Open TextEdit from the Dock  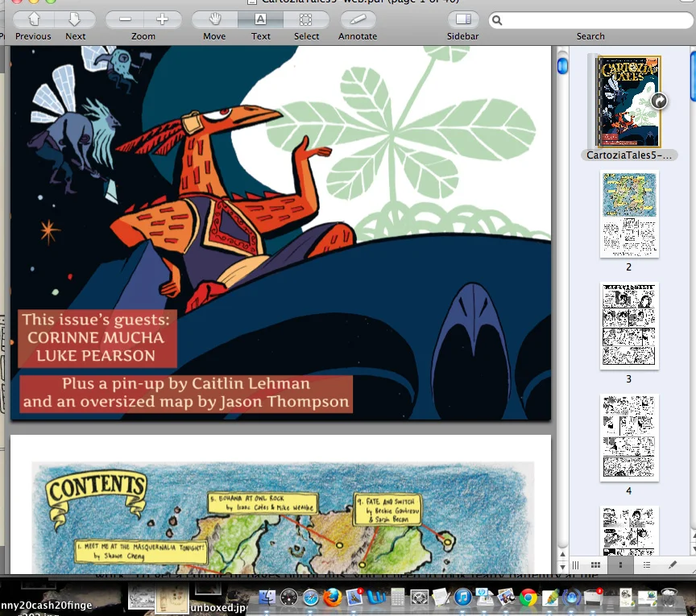coord(441,597)
